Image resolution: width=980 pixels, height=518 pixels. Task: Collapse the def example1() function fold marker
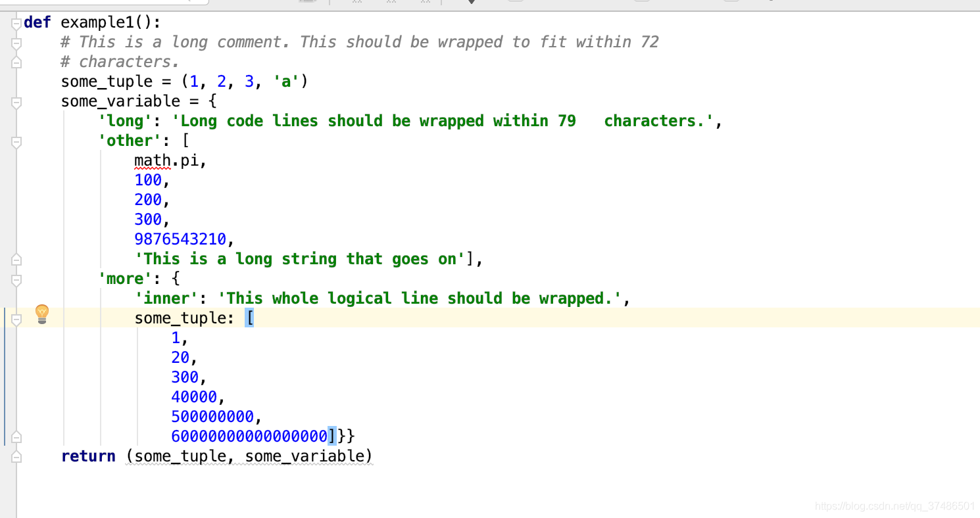(16, 24)
